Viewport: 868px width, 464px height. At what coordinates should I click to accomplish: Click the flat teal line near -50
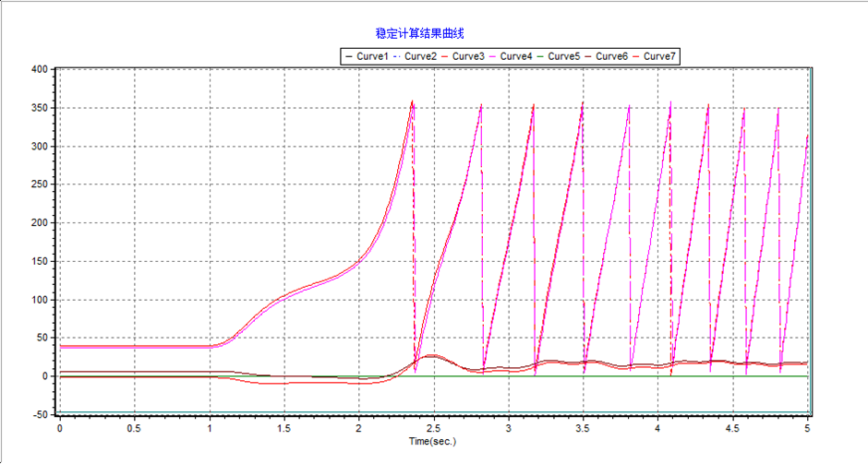pyautogui.click(x=277, y=411)
